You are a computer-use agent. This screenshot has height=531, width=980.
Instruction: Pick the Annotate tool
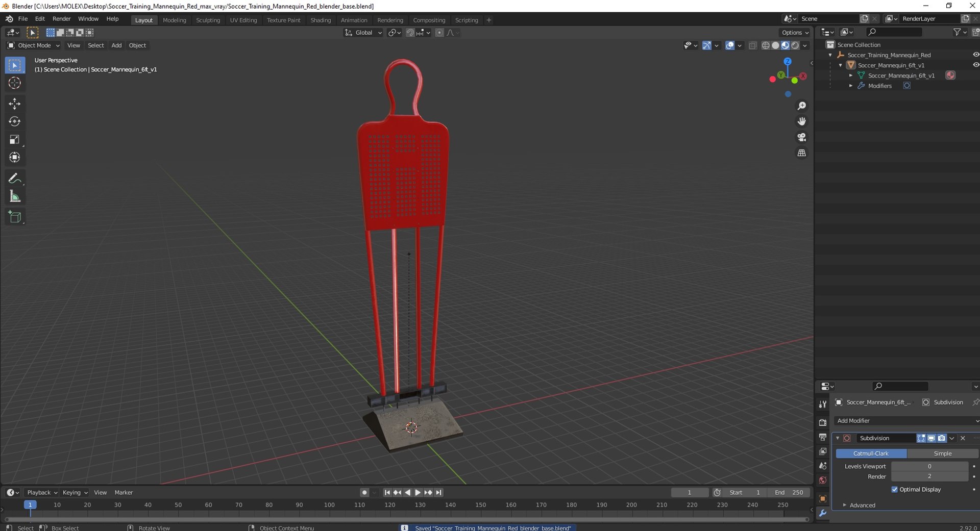click(14, 179)
